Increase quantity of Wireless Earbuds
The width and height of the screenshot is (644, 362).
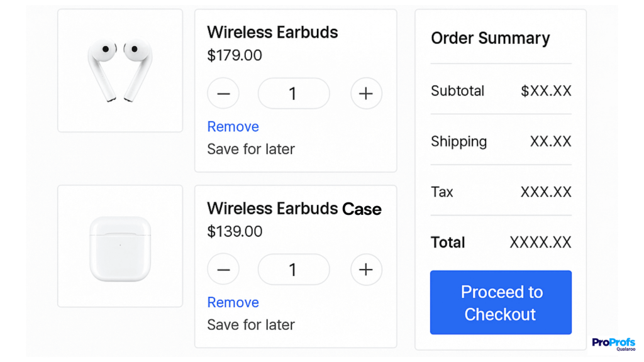(366, 94)
